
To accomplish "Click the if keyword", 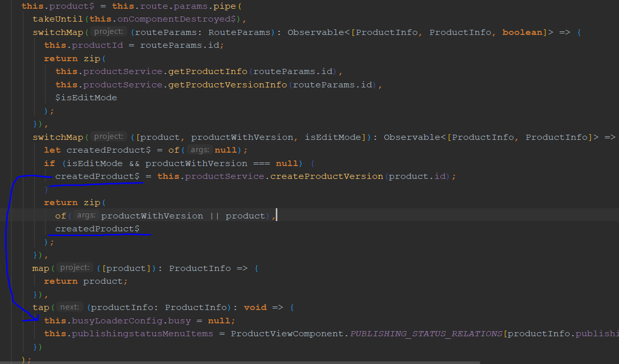I will pos(49,163).
